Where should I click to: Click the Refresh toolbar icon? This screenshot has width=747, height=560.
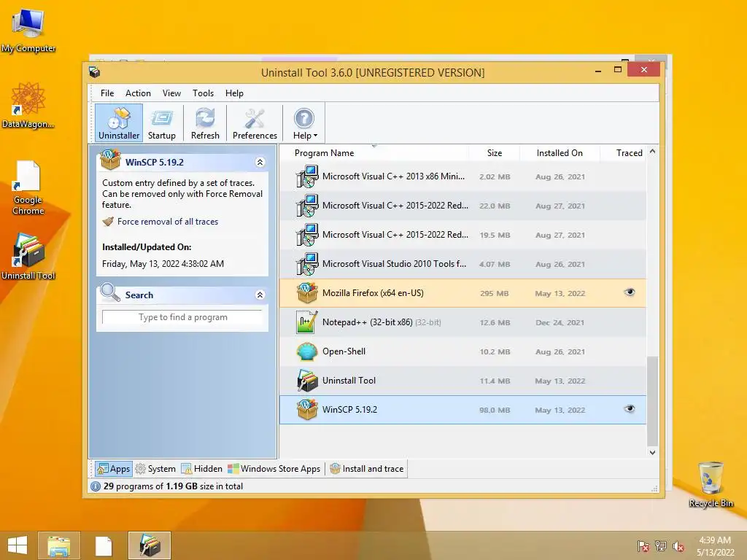205,123
